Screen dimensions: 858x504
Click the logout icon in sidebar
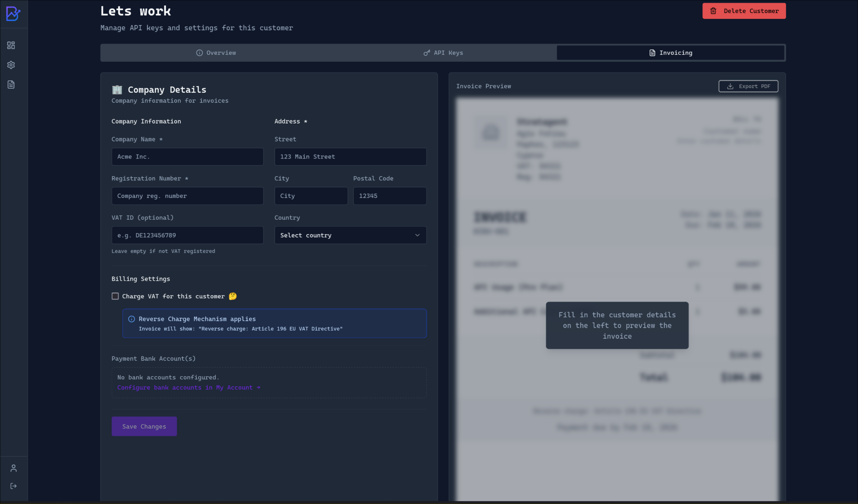coord(13,486)
